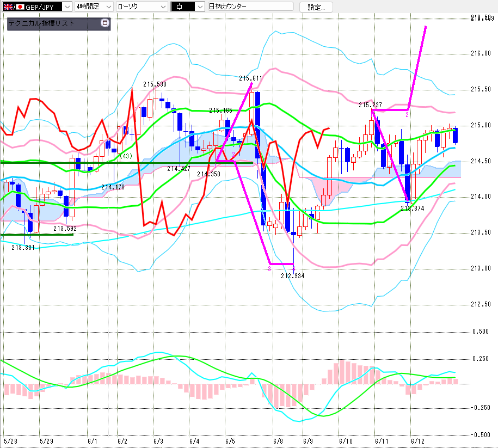
Task: Click the 日柄カウンター field
Action: click(250, 7)
